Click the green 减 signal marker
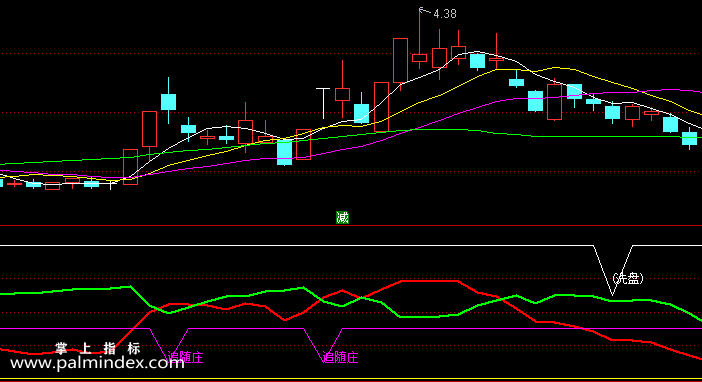Image resolution: width=702 pixels, height=382 pixels. (342, 218)
